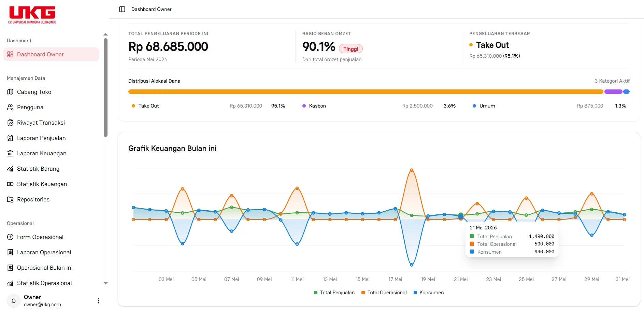The image size is (644, 311).
Task: Click the Statistik Keuangan money icon
Action: point(10,184)
